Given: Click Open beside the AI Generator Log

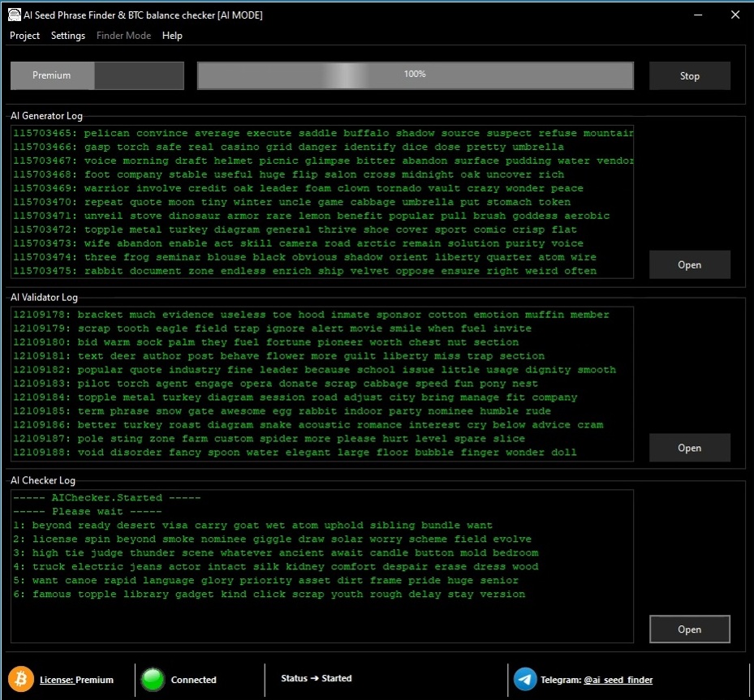Looking at the screenshot, I should (689, 264).
